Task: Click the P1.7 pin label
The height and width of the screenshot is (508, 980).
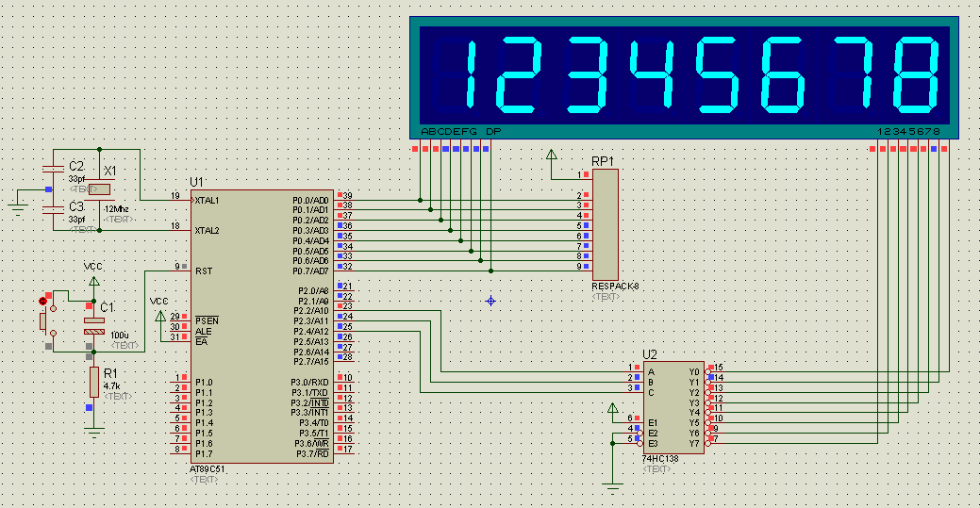Action: coord(204,453)
